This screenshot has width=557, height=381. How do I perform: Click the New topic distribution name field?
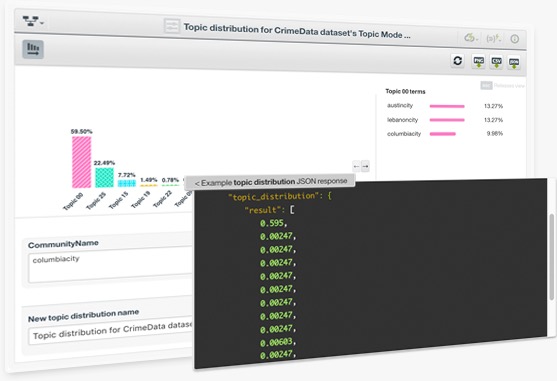[x=111, y=331]
